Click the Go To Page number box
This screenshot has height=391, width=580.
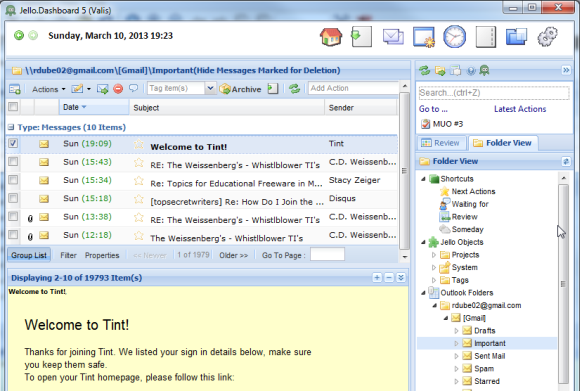click(x=327, y=255)
